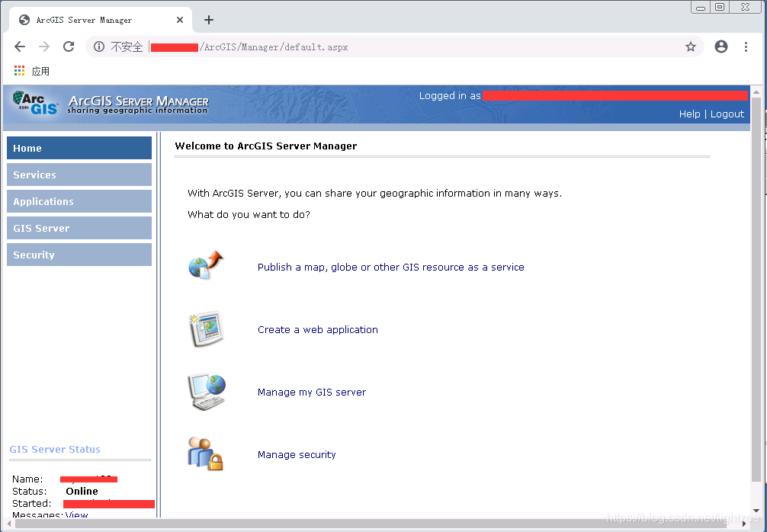Click the browser Forward arrow
Image resolution: width=767 pixels, height=532 pixels.
[44, 46]
